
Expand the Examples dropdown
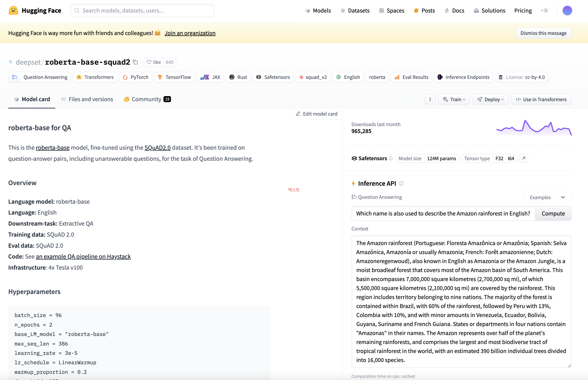coord(547,197)
